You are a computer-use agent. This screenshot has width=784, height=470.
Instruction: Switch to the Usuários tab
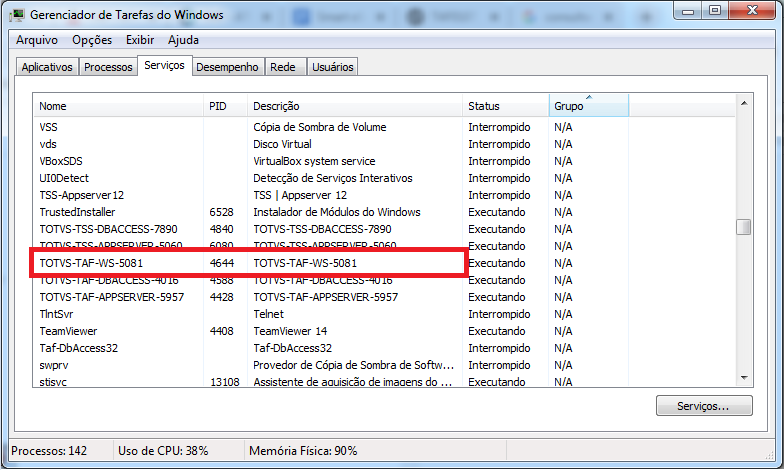[x=332, y=67]
